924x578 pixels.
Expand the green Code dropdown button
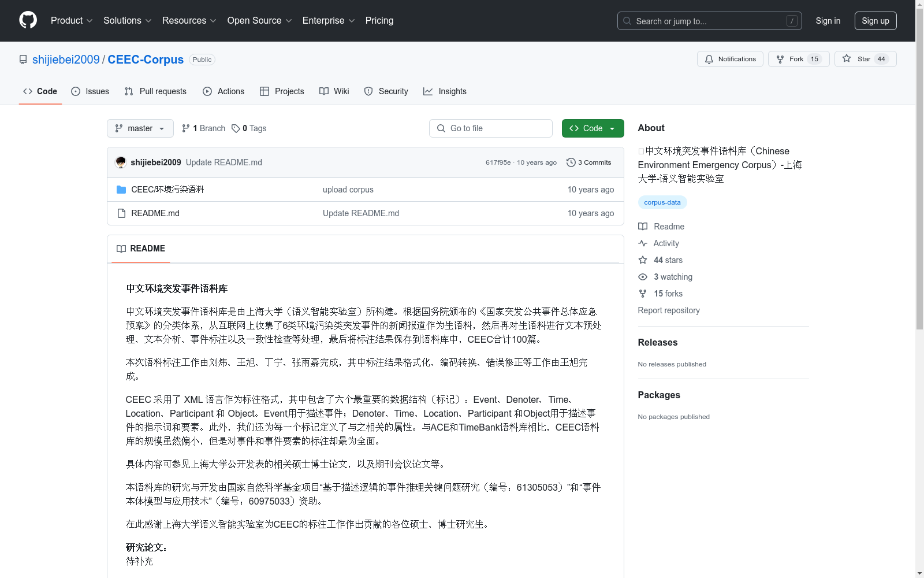[x=593, y=128]
